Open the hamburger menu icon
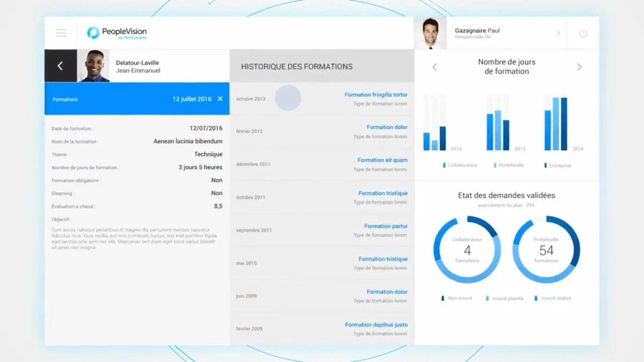This screenshot has width=644, height=362. tap(61, 33)
